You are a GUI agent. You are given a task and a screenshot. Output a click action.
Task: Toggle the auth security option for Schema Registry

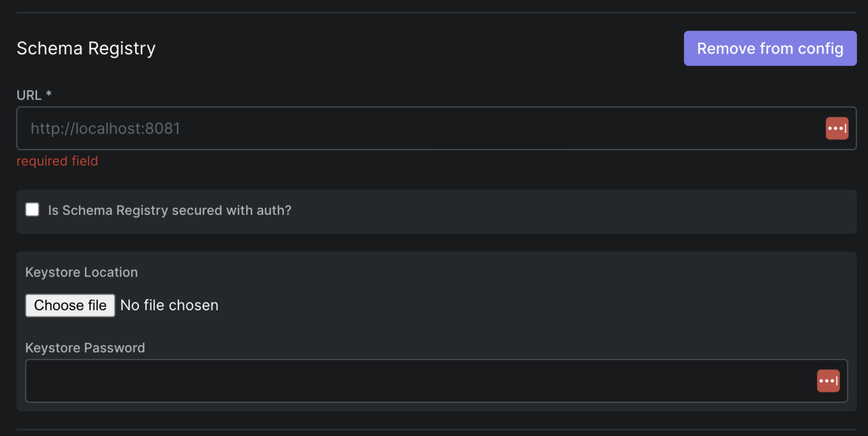pos(32,210)
